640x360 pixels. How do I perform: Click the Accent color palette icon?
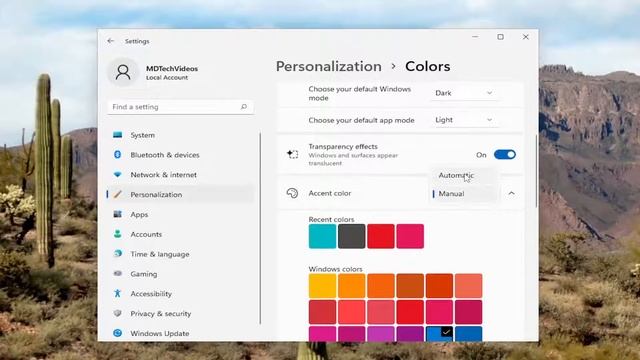coord(292,193)
